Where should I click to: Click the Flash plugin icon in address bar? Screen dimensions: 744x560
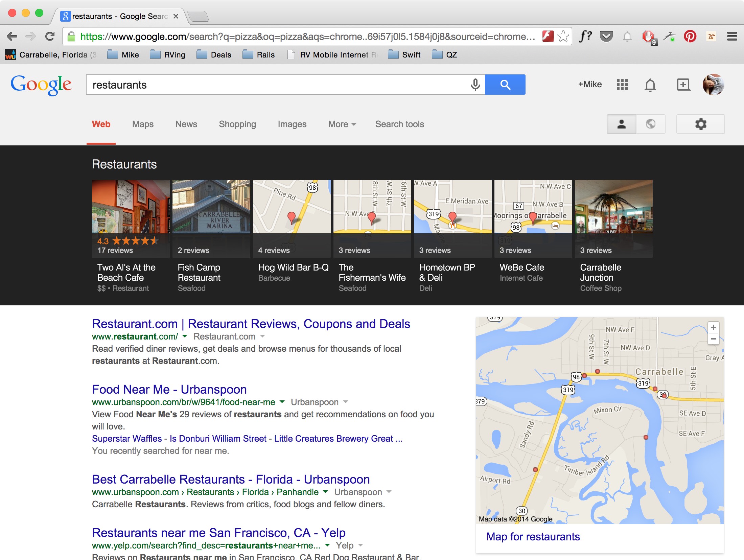click(548, 36)
